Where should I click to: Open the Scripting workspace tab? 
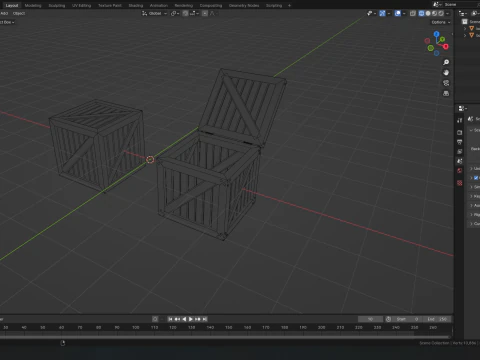[274, 5]
